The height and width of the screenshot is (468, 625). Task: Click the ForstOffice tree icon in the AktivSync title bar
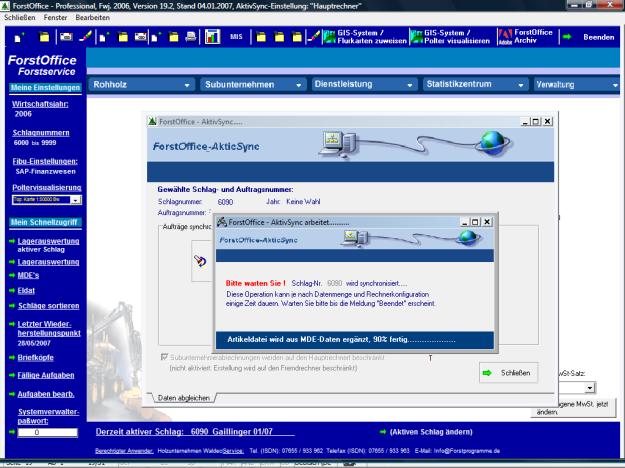coord(152,121)
